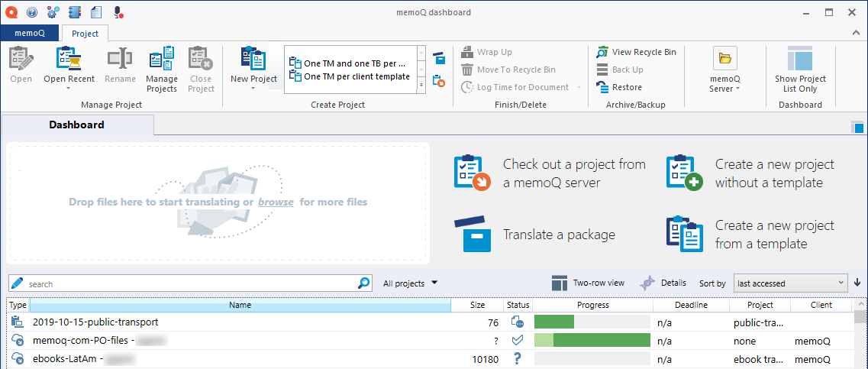The width and height of the screenshot is (868, 369).
Task: Click the question mark status of ebooks-LatAm
Action: 518,359
